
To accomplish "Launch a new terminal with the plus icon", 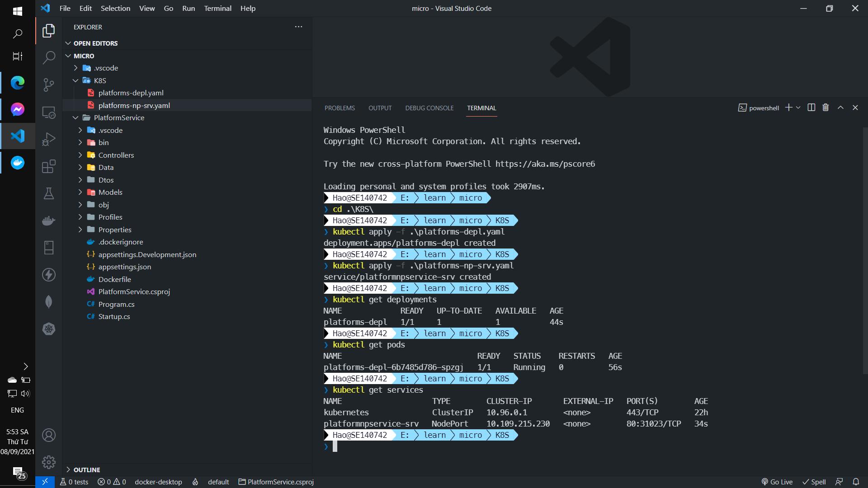I will (789, 108).
